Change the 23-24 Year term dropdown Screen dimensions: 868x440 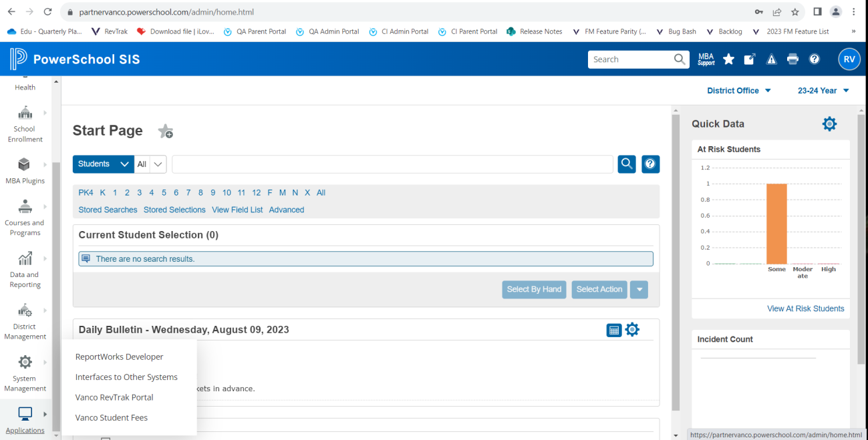tap(823, 91)
